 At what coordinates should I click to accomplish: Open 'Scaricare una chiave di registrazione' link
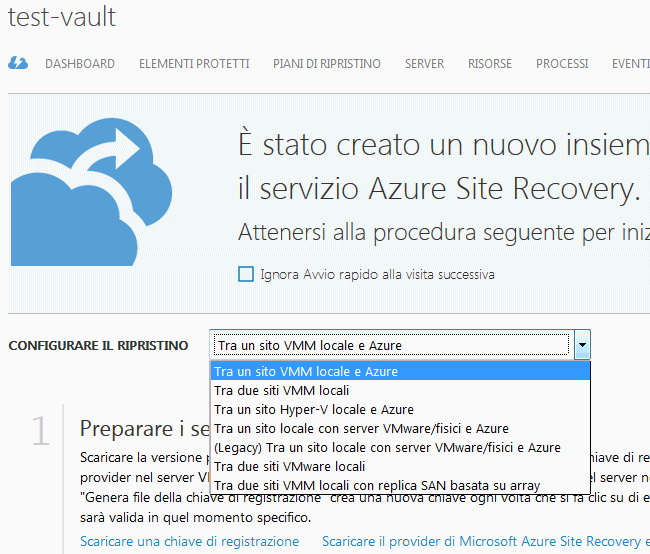(x=189, y=541)
